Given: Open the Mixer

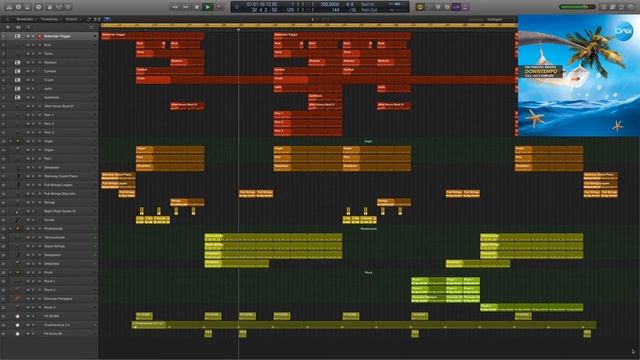Looking at the screenshot, I should [59, 7].
